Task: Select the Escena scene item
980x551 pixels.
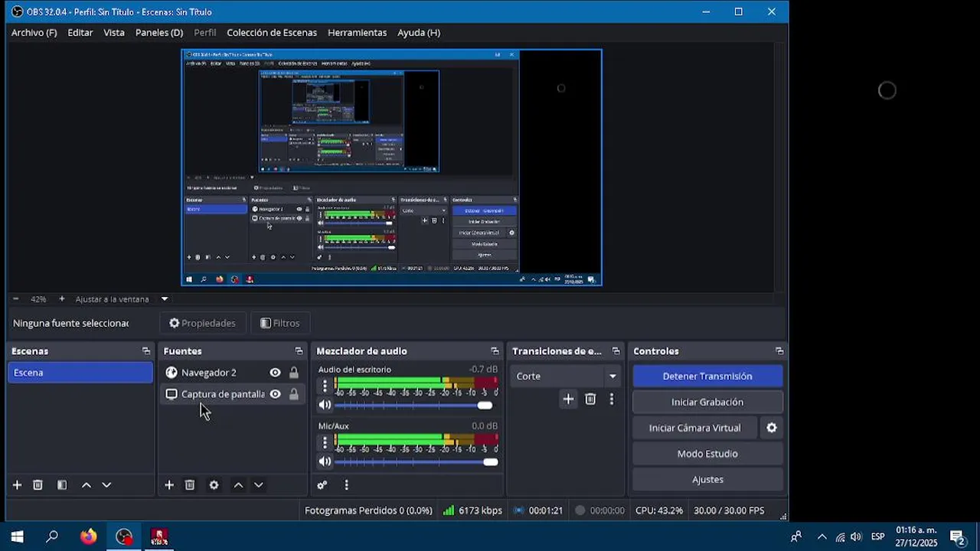Action: [80, 373]
